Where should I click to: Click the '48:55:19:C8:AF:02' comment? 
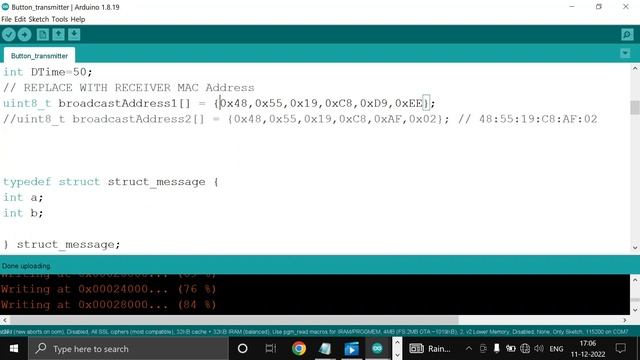coord(538,119)
